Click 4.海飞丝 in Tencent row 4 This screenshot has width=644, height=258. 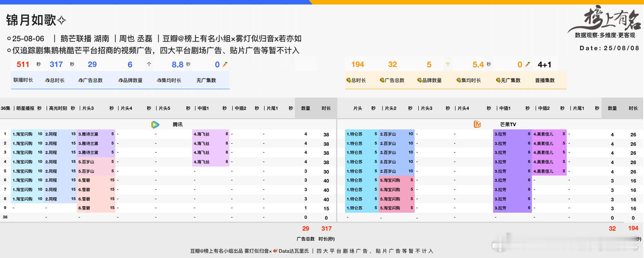(x=202, y=162)
